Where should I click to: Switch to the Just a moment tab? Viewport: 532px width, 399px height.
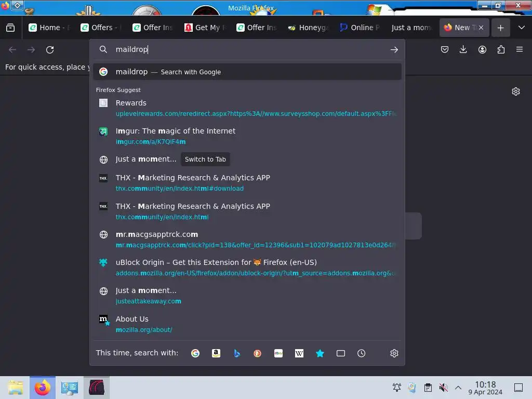(x=412, y=28)
